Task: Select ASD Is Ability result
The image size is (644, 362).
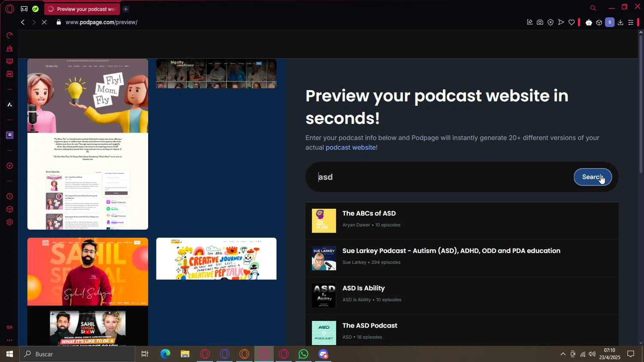Action: tap(462, 295)
